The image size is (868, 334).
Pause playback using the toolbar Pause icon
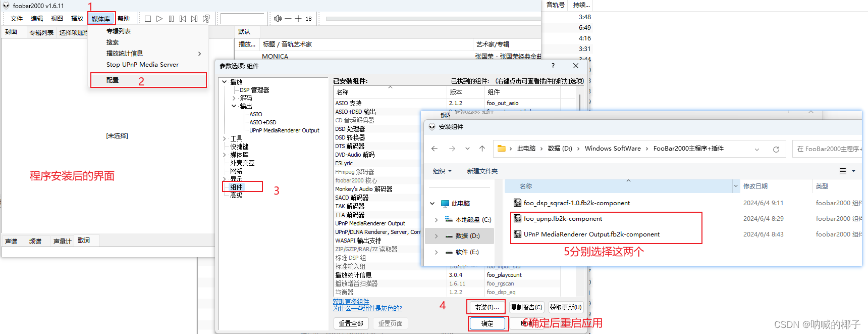pyautogui.click(x=171, y=19)
